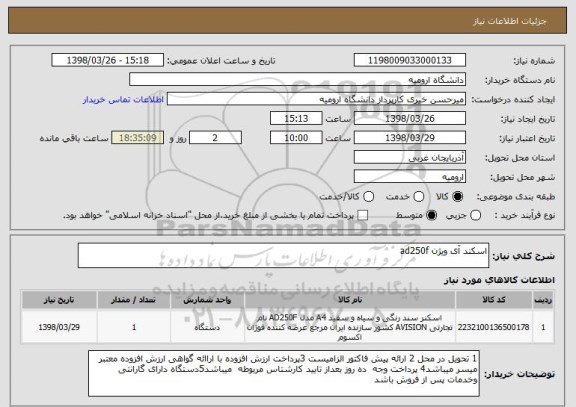Select the کالا radio button

pos(458,197)
